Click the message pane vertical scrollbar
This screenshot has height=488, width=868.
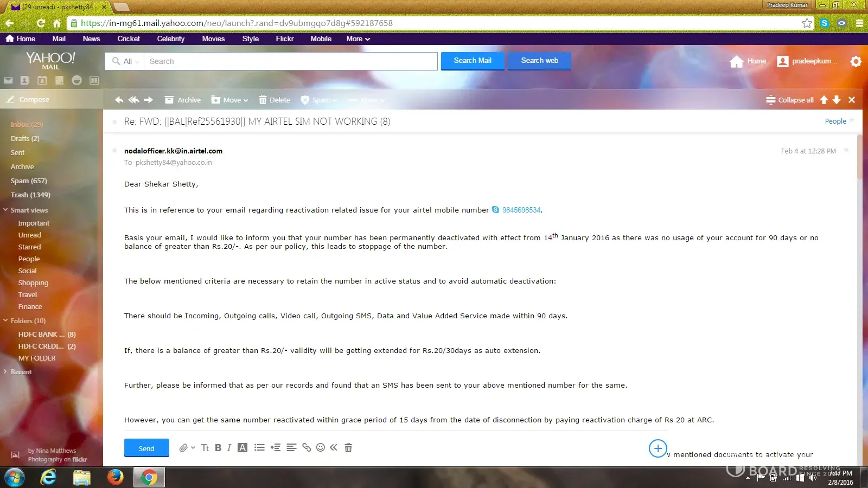click(x=860, y=157)
